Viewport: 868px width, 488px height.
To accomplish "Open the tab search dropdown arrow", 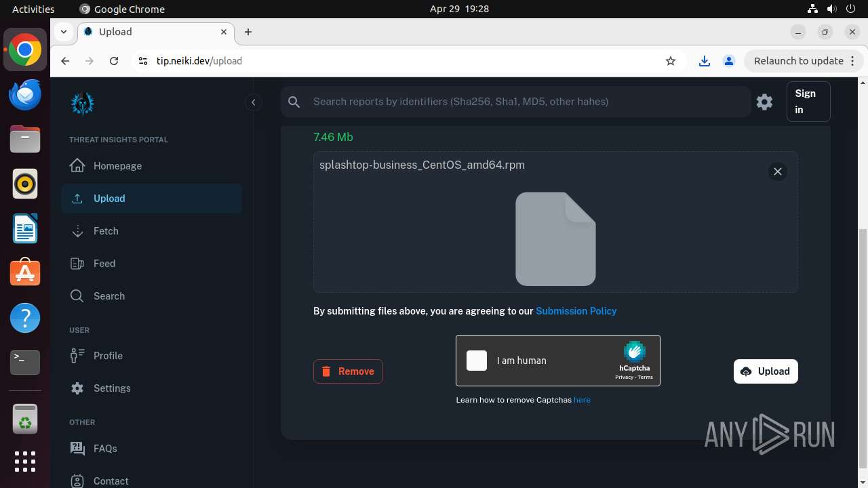I will click(x=63, y=32).
